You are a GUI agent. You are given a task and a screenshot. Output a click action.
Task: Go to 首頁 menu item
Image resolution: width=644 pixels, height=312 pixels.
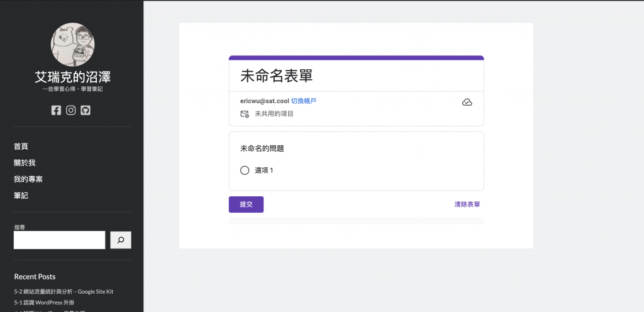pos(21,147)
